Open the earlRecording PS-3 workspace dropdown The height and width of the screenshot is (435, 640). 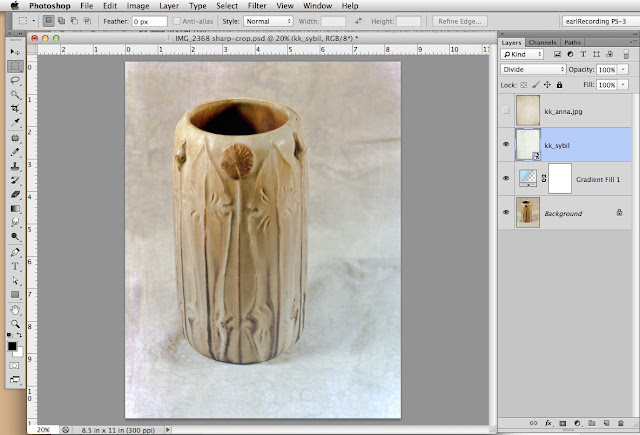[596, 20]
